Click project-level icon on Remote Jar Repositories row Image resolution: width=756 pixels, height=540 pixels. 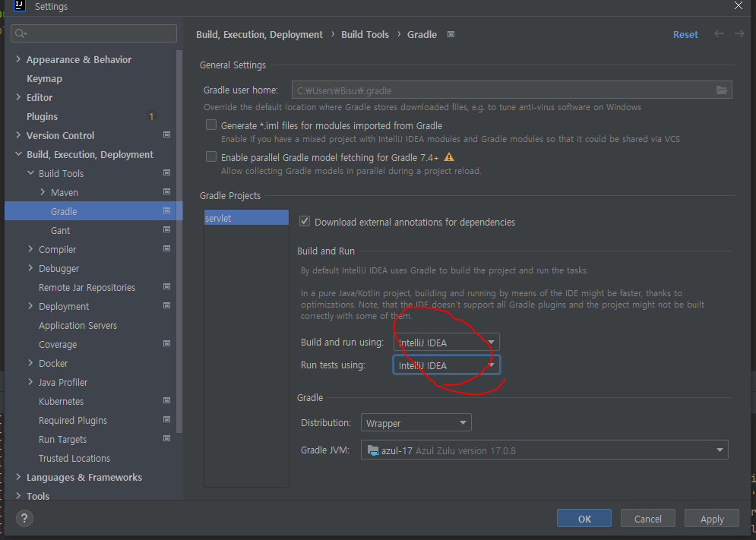pos(167,286)
